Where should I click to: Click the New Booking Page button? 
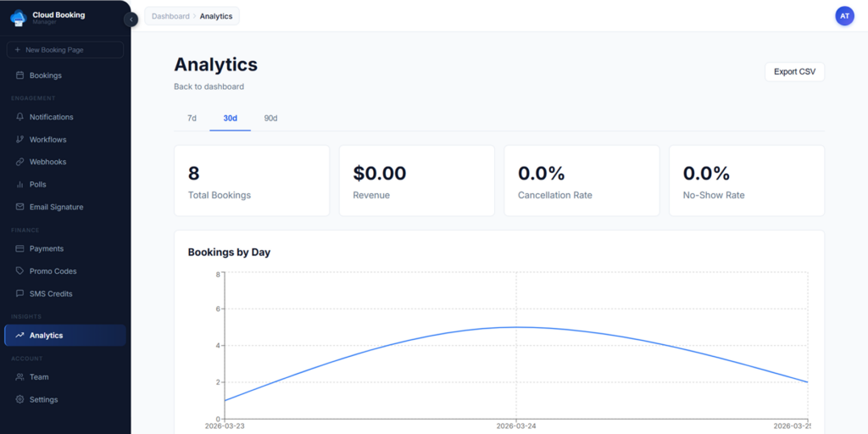tap(65, 50)
